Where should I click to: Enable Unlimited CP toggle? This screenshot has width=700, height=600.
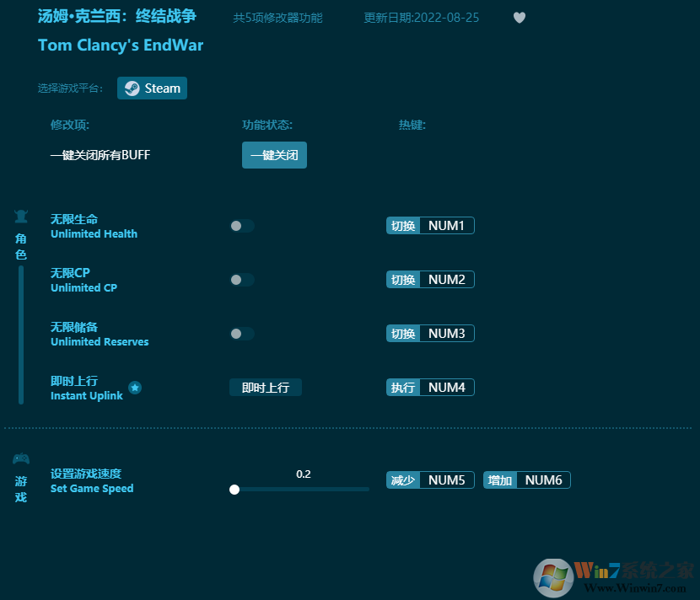(x=241, y=279)
